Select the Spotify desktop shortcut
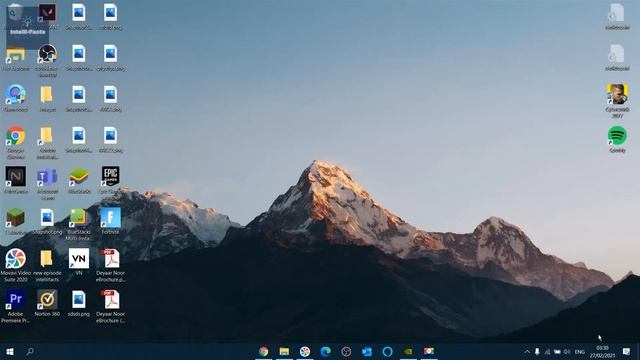 [x=617, y=136]
